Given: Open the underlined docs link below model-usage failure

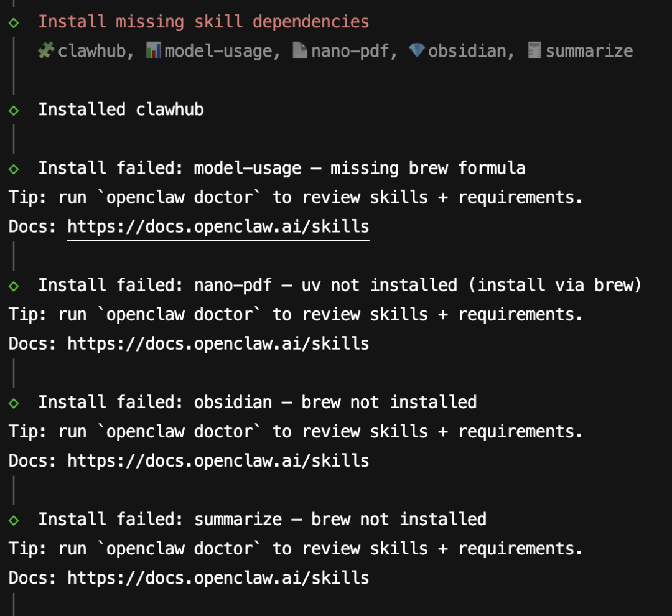Looking at the screenshot, I should (218, 226).
